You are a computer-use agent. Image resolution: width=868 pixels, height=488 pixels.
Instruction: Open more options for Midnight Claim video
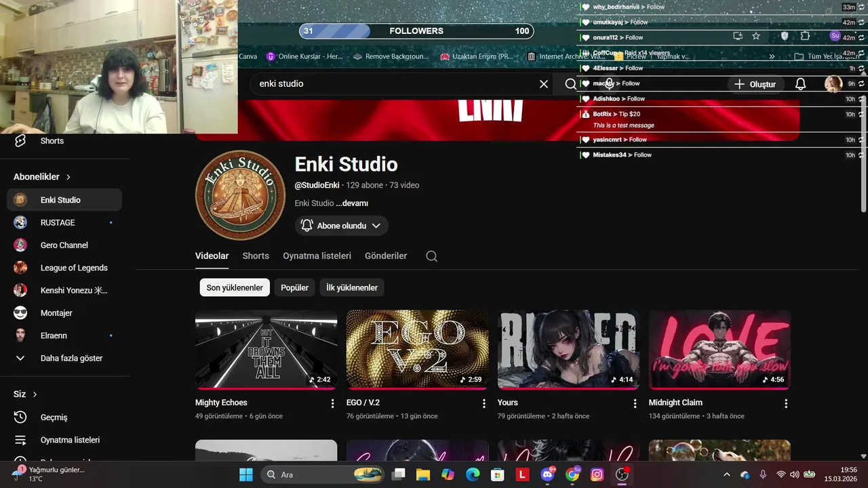click(x=786, y=403)
